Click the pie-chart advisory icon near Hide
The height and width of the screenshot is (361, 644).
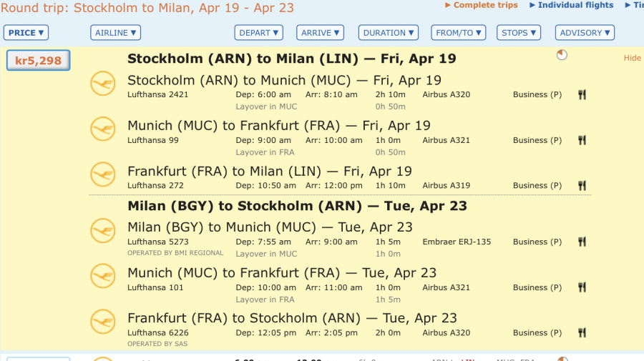click(x=562, y=55)
